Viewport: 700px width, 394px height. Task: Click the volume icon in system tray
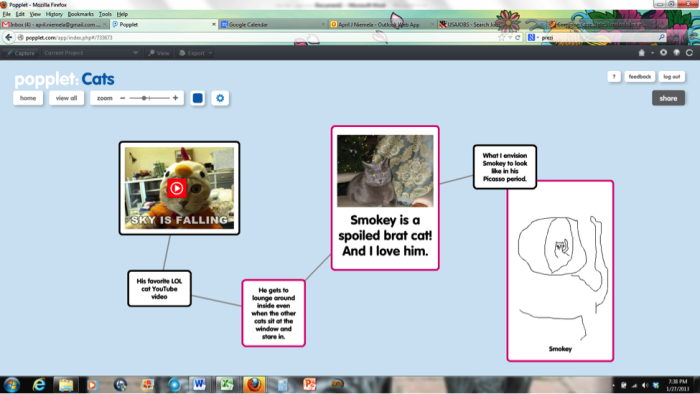click(x=645, y=385)
